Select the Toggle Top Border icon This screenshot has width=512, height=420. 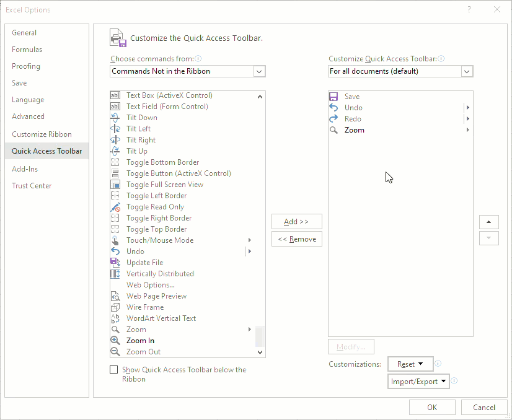pos(115,229)
